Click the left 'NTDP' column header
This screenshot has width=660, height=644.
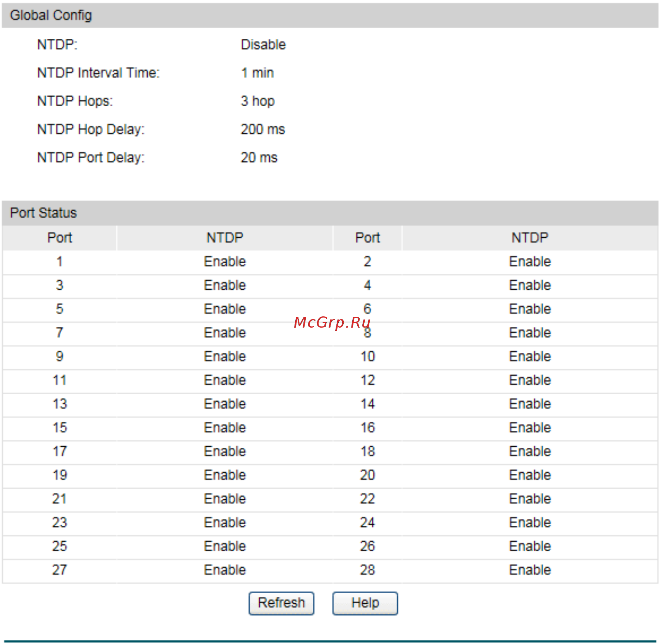pyautogui.click(x=225, y=238)
